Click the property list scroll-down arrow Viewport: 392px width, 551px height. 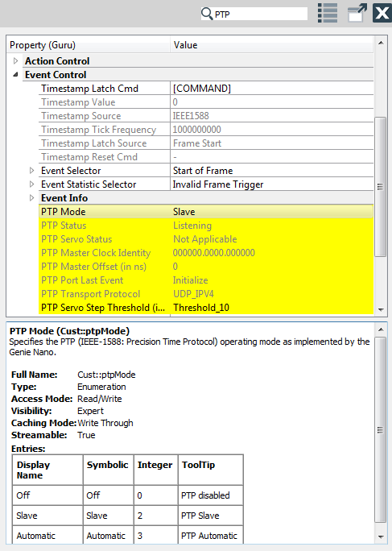[381, 309]
